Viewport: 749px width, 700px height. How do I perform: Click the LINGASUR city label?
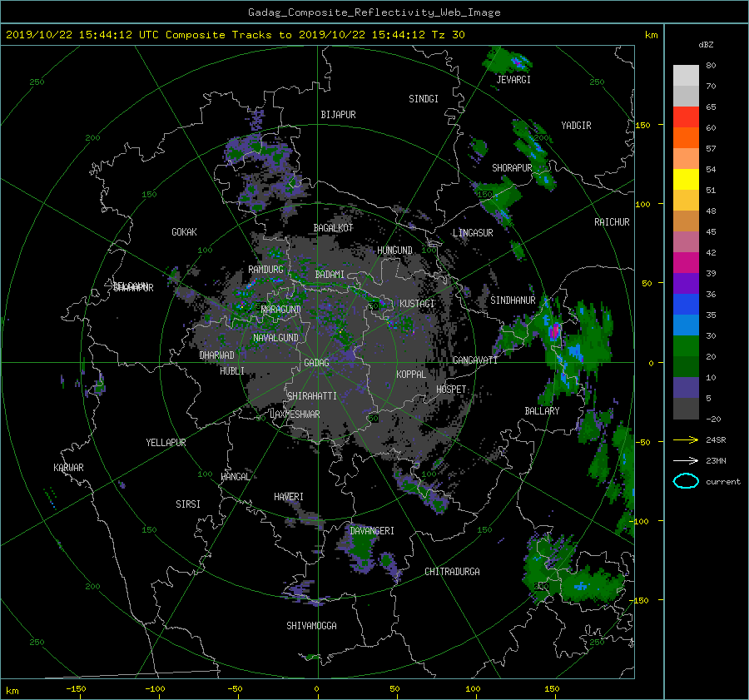(473, 233)
